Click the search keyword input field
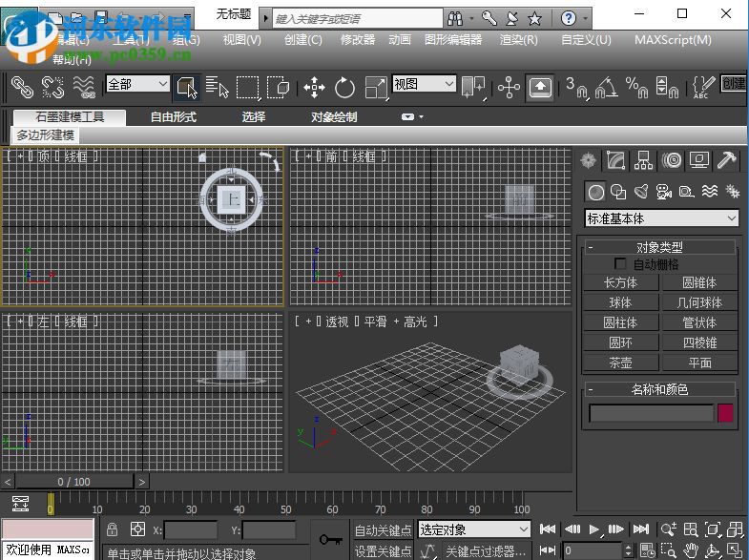The height and width of the screenshot is (560, 749). pos(357,19)
